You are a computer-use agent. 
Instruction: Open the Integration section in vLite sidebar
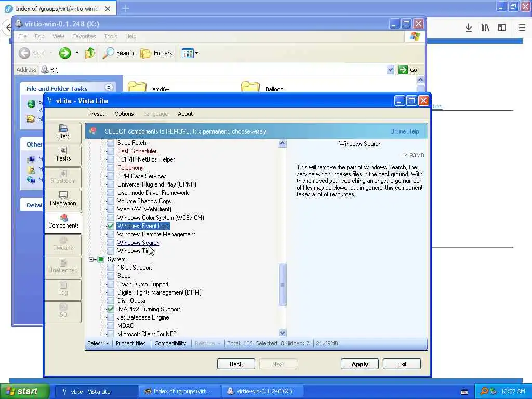63,199
